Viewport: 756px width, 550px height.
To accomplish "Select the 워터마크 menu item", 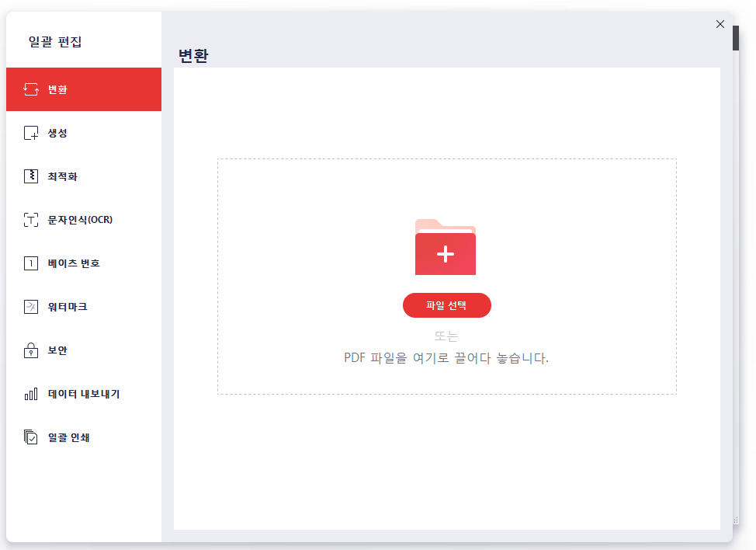I will click(84, 307).
